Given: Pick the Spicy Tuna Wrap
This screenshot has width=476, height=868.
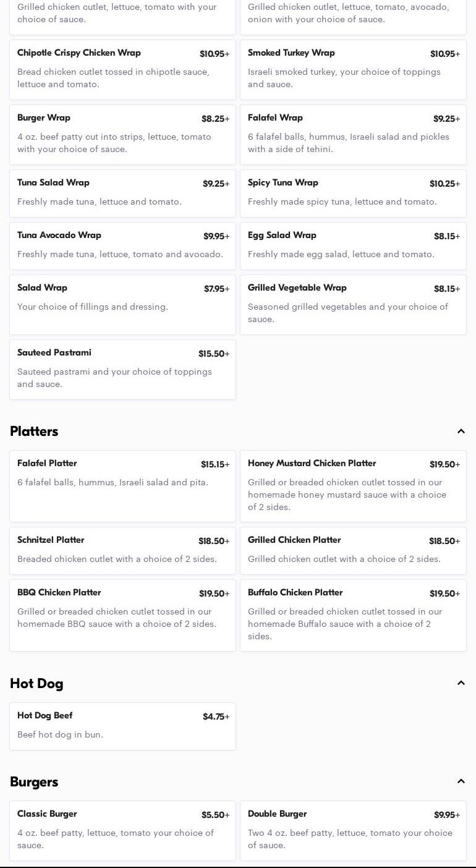Looking at the screenshot, I should pos(353,194).
